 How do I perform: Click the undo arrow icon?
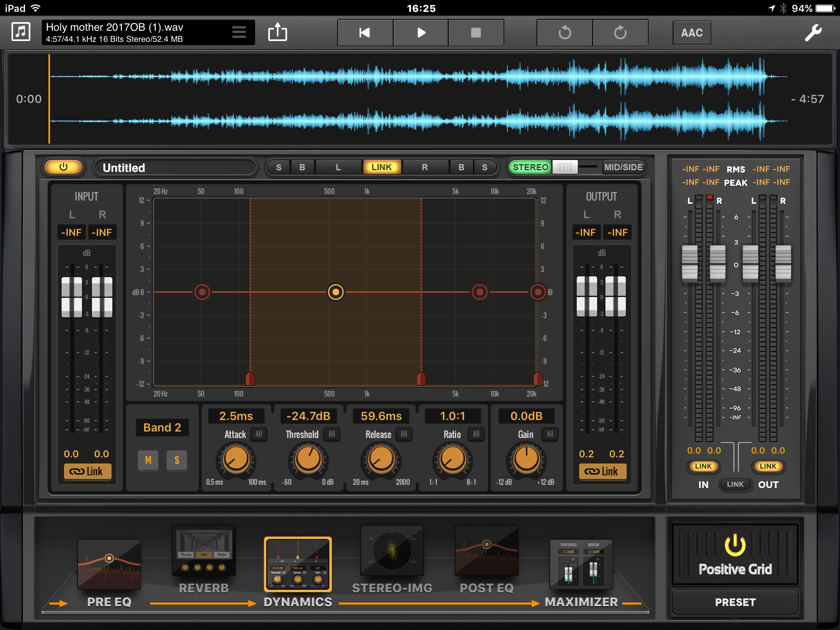point(564,32)
